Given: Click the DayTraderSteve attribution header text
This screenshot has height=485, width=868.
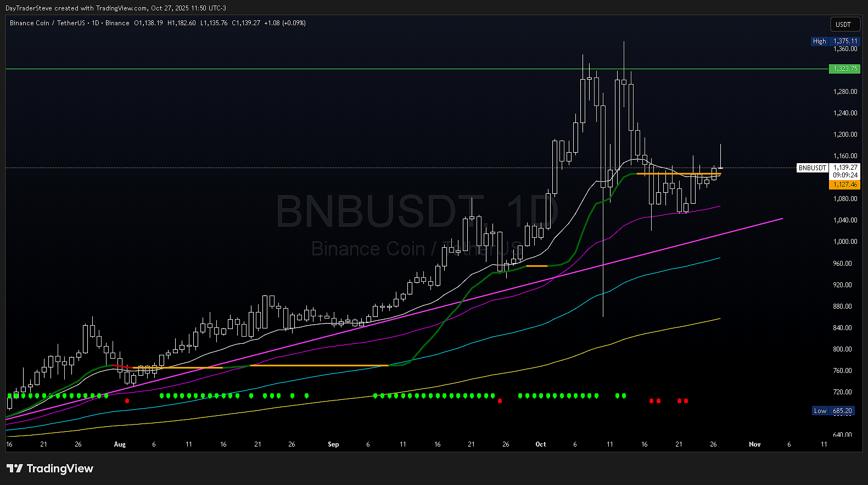Looking at the screenshot, I should pyautogui.click(x=115, y=8).
